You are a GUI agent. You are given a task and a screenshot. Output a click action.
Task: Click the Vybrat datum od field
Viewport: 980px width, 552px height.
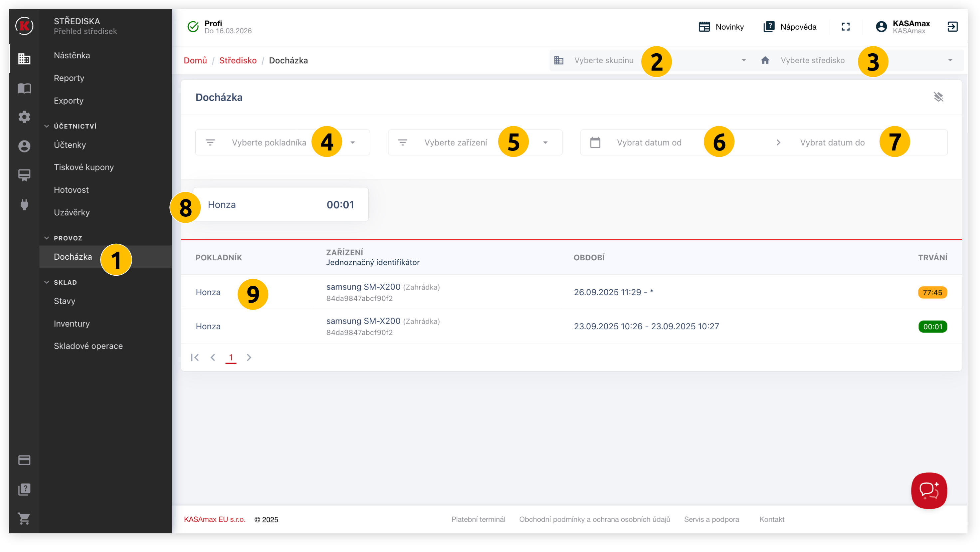(649, 143)
